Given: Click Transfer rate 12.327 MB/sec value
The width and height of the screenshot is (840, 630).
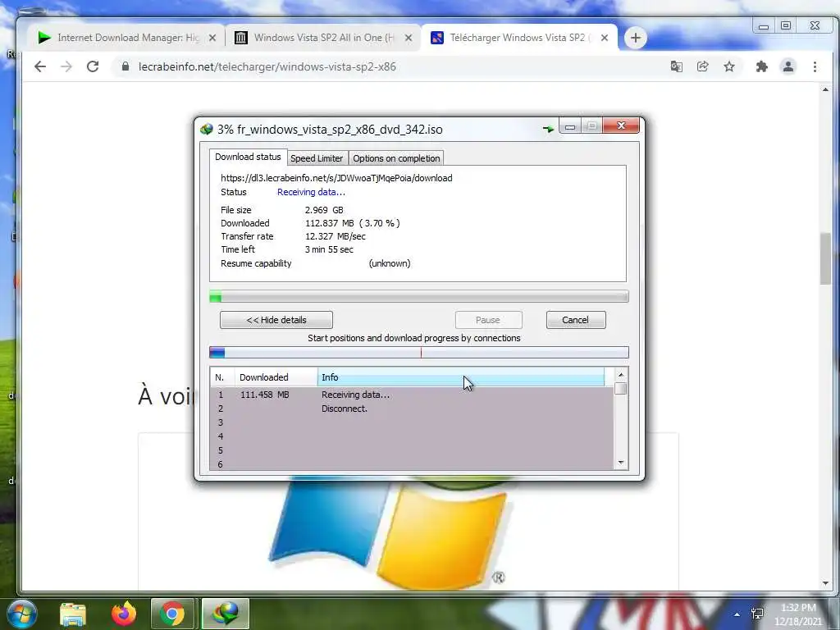Looking at the screenshot, I should [x=336, y=236].
